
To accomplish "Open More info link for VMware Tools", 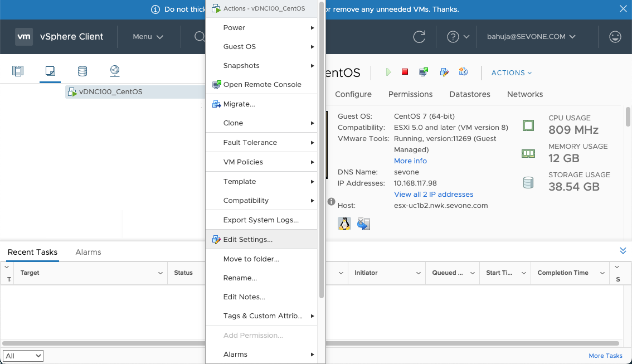I will pyautogui.click(x=410, y=161).
